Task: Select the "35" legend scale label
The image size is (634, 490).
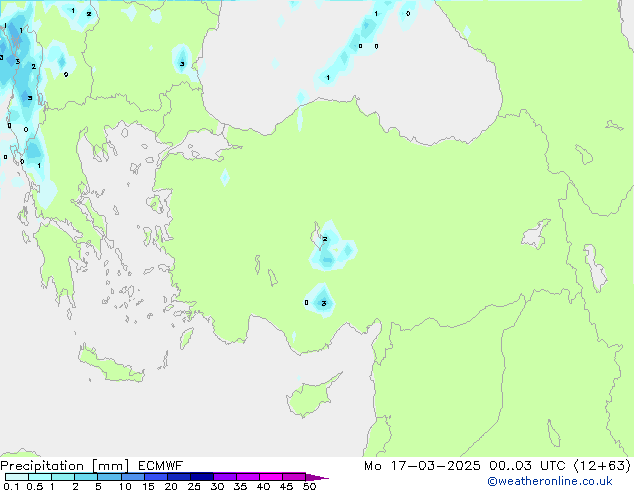Action: pyautogui.click(x=240, y=486)
